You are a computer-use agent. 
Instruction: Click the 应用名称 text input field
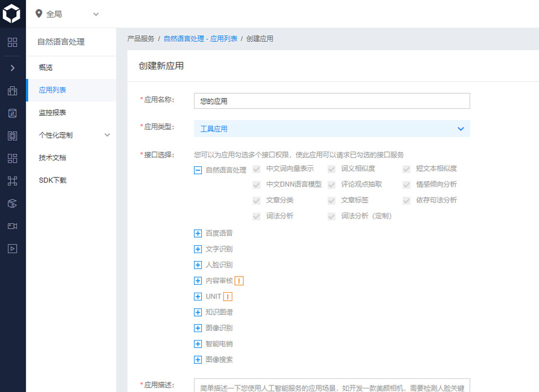(x=332, y=101)
